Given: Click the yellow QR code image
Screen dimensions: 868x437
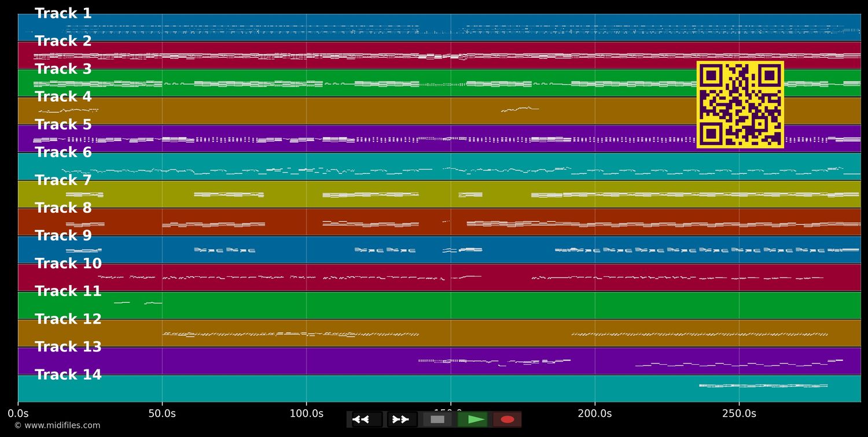Looking at the screenshot, I should pos(740,105).
